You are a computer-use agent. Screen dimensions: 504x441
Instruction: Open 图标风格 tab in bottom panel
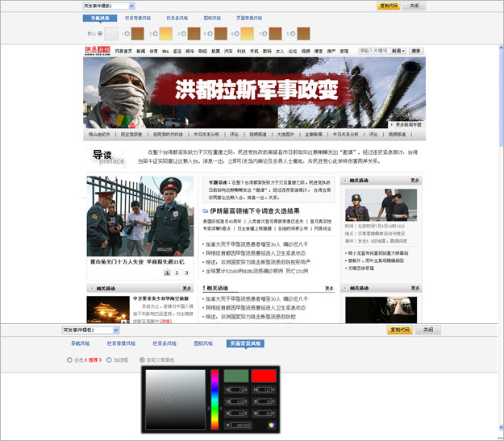[203, 343]
